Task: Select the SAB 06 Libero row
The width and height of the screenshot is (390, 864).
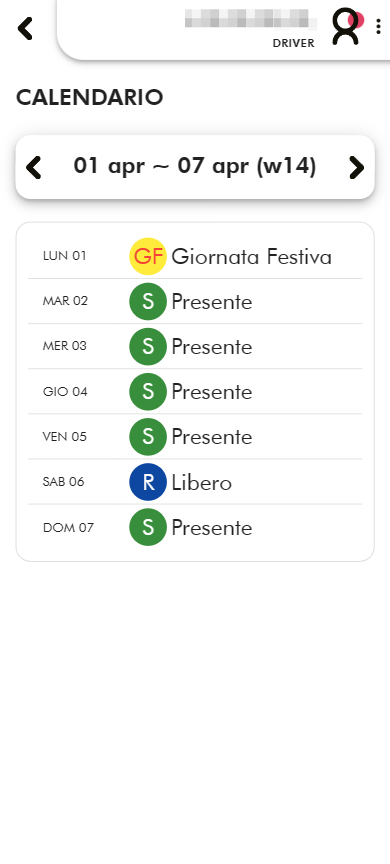Action: (195, 482)
